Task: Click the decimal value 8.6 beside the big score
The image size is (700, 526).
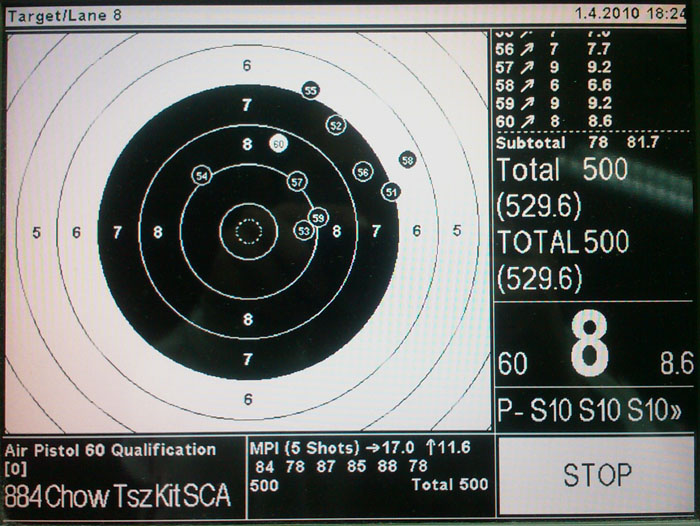Action: click(676, 363)
